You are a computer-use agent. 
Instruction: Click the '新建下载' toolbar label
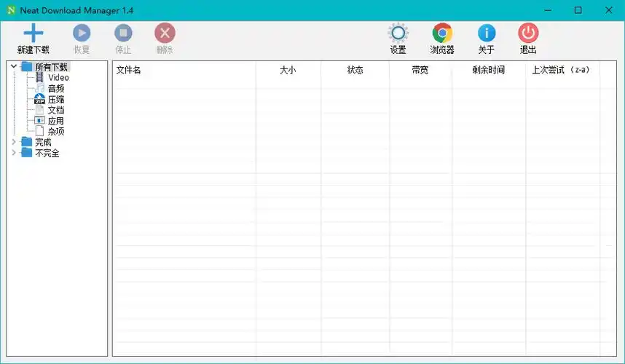(x=33, y=50)
